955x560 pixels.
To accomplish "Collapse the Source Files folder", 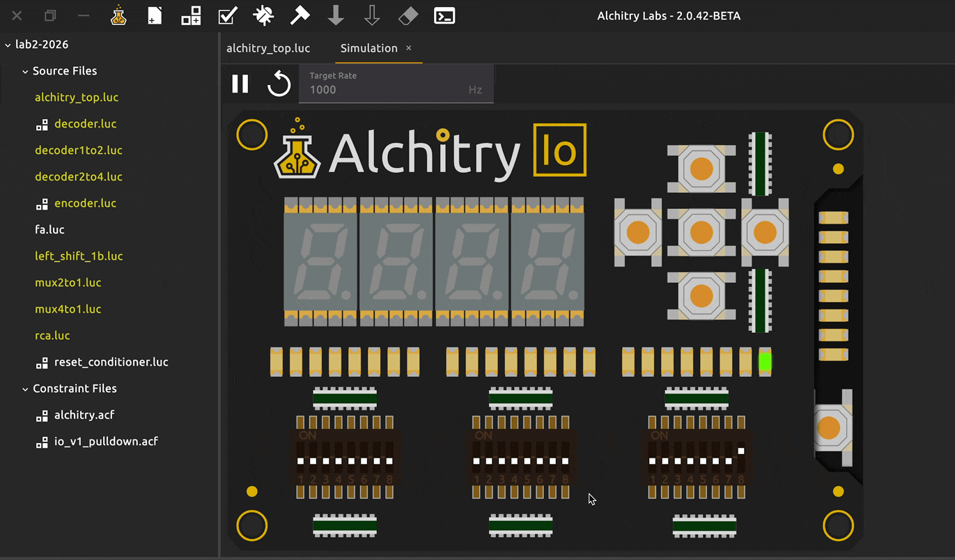I will click(25, 71).
